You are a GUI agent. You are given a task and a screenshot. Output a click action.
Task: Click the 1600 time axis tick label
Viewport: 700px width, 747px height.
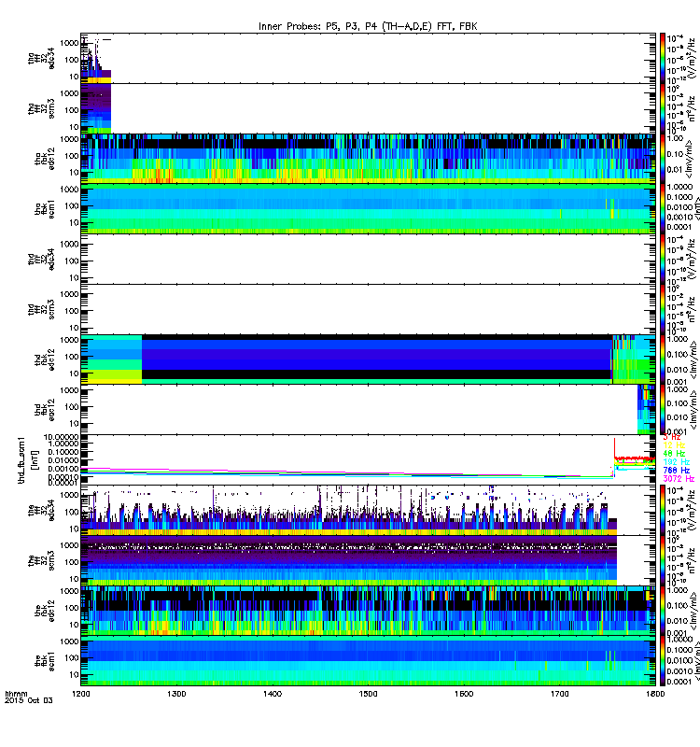464,694
